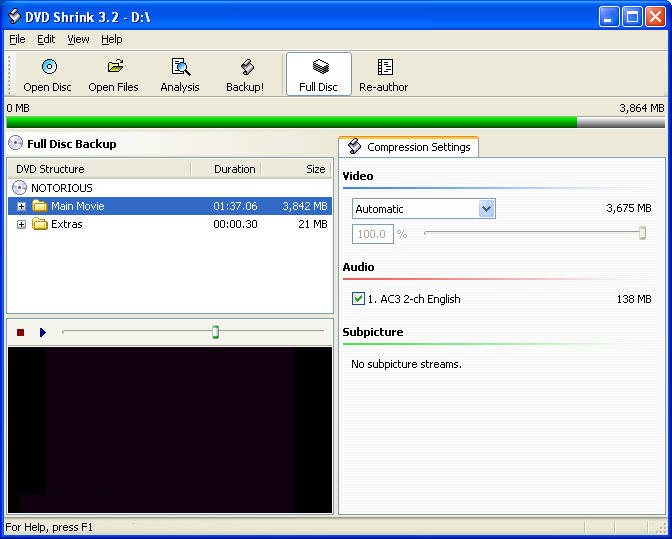The width and height of the screenshot is (672, 539).
Task: Minimize the DVD Shrink window
Action: [609, 17]
